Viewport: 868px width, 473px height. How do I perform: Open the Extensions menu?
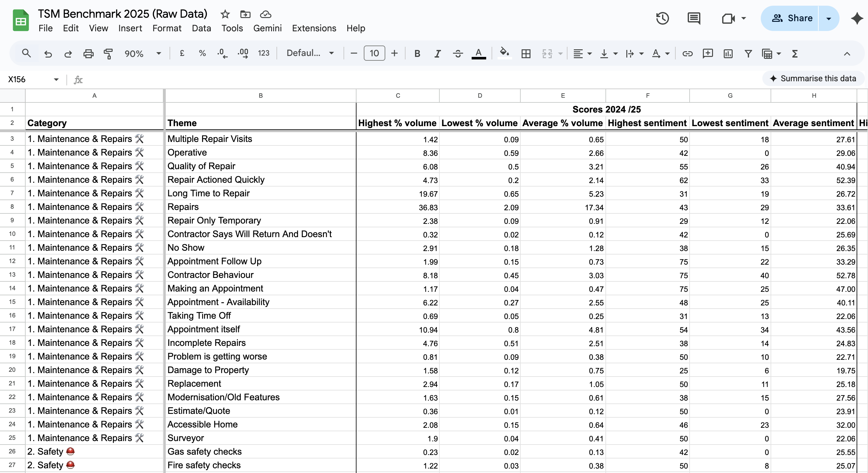[314, 28]
